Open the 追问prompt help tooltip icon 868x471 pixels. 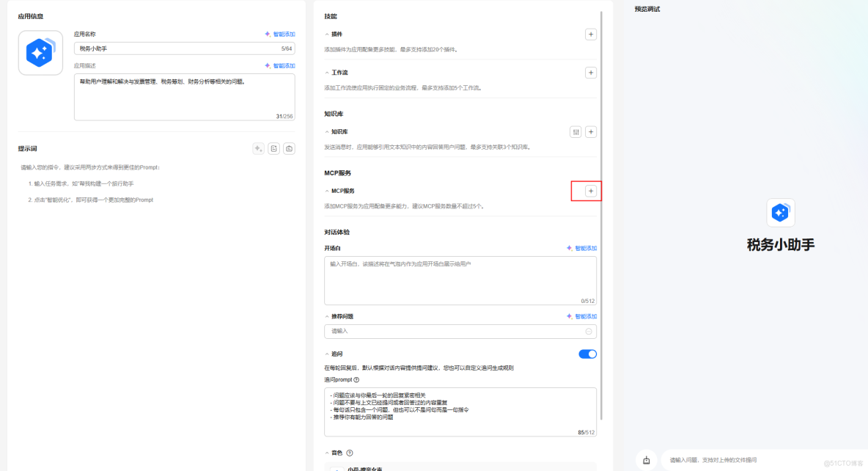point(356,379)
